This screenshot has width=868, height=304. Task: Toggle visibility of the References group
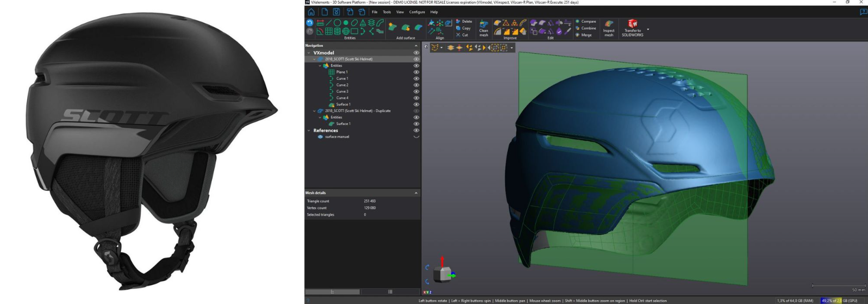(x=416, y=131)
